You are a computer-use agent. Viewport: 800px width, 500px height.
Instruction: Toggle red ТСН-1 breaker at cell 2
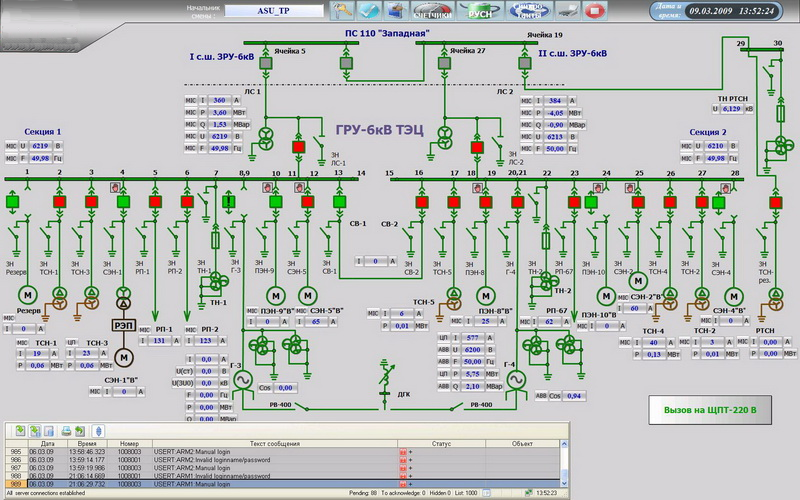coord(60,202)
